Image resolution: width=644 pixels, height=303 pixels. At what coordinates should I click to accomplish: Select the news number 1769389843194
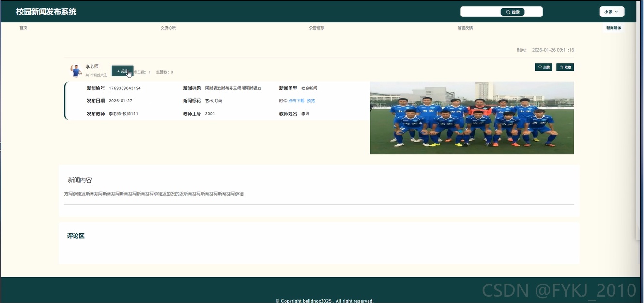click(x=125, y=88)
